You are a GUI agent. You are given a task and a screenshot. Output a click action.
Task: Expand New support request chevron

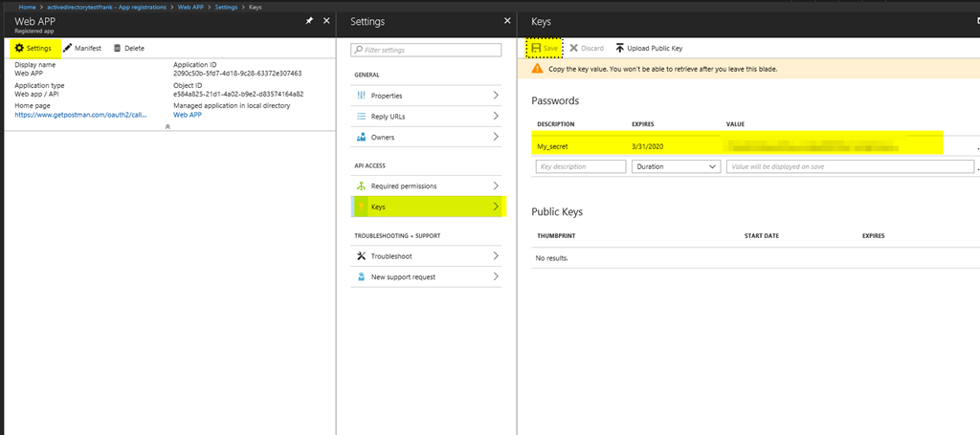coord(496,276)
